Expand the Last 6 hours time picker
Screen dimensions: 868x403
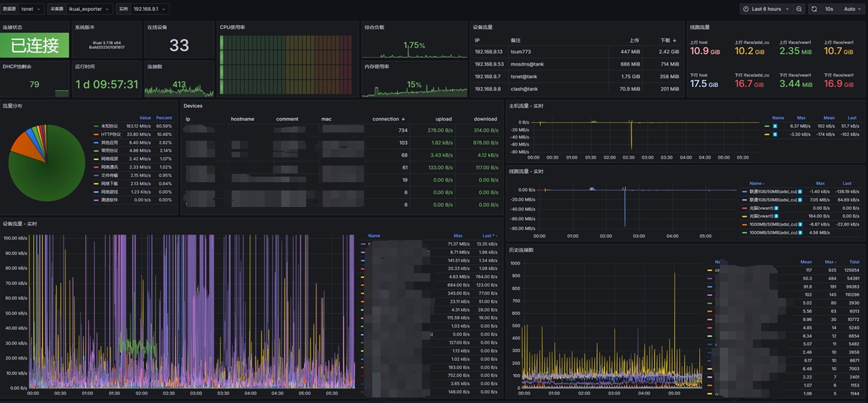(x=766, y=9)
